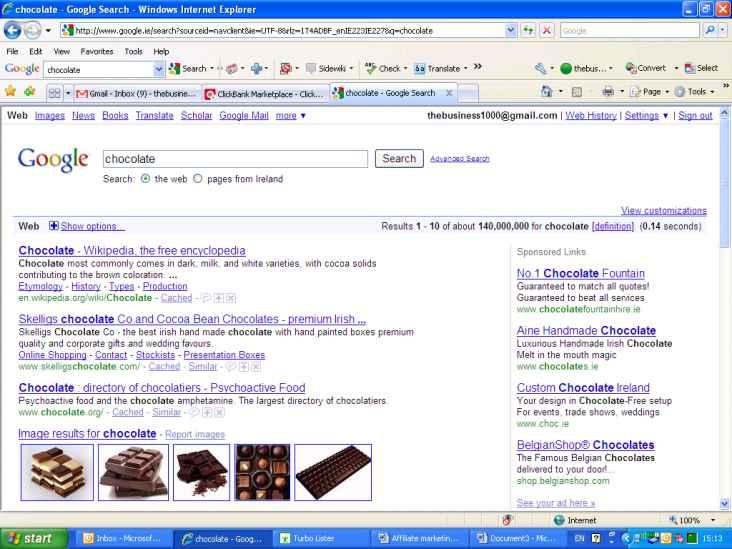Image resolution: width=732 pixels, height=549 pixels.
Task: Click the Stop loading red X icon
Action: pyautogui.click(x=546, y=31)
